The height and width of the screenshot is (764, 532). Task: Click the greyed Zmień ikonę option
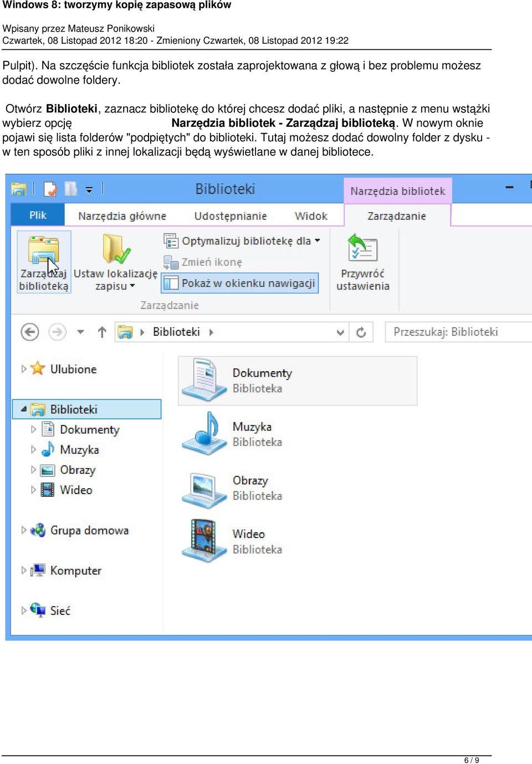coord(203,262)
